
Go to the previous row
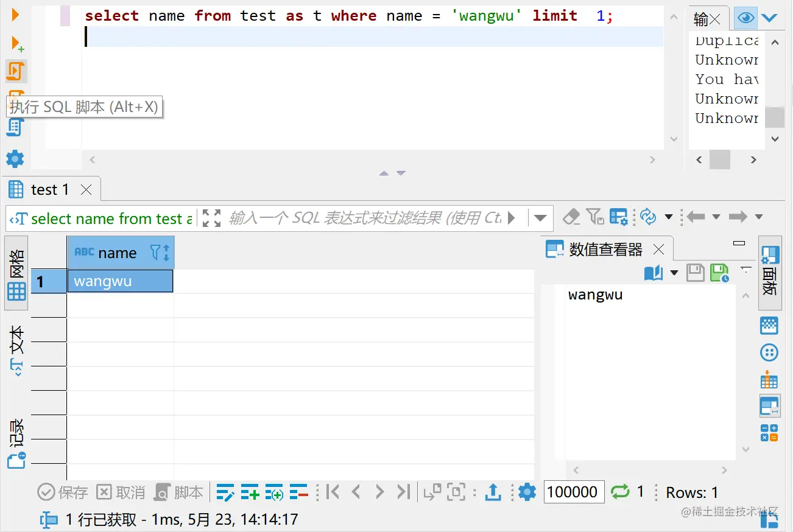[356, 491]
